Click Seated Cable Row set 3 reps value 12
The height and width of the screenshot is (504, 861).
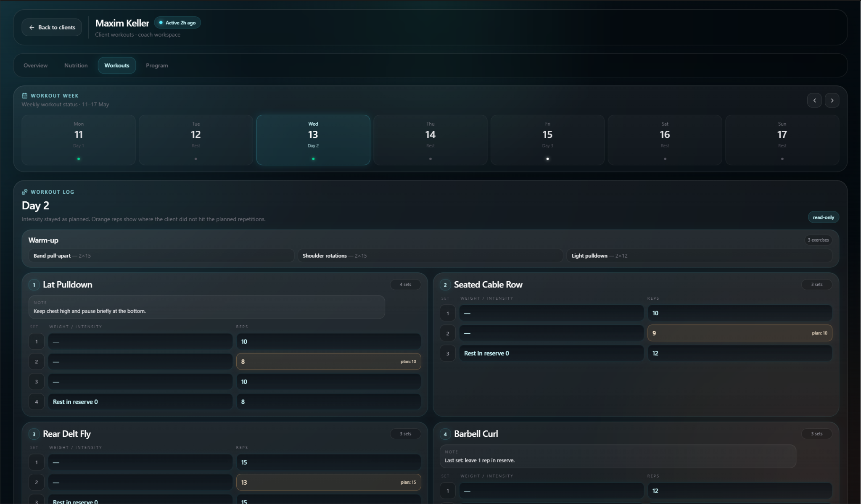[x=740, y=354]
